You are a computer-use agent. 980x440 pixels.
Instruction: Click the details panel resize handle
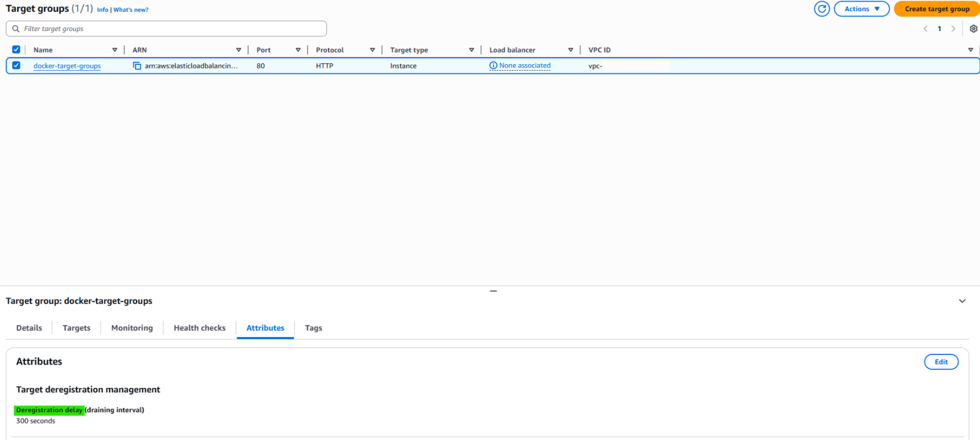tap(493, 291)
